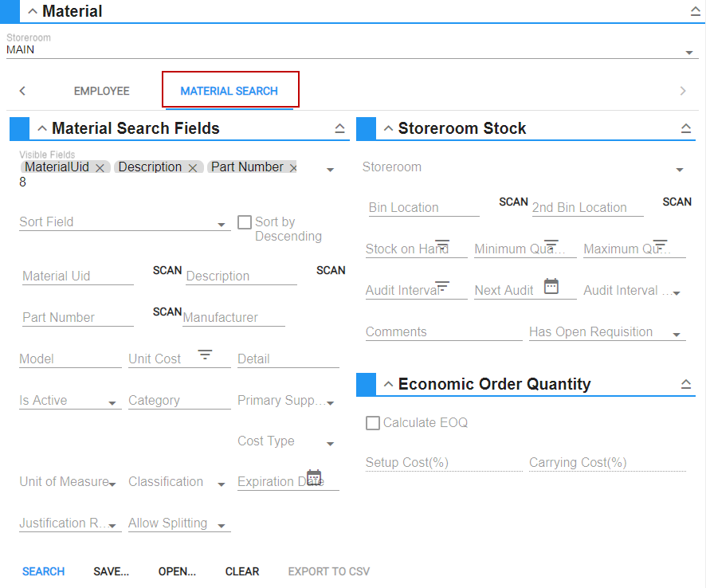Select the Material Search tab

[229, 91]
